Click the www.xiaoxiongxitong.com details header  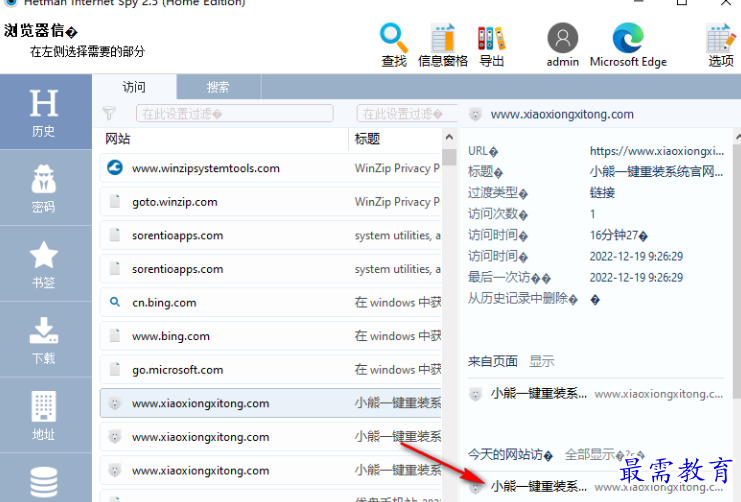point(562,114)
